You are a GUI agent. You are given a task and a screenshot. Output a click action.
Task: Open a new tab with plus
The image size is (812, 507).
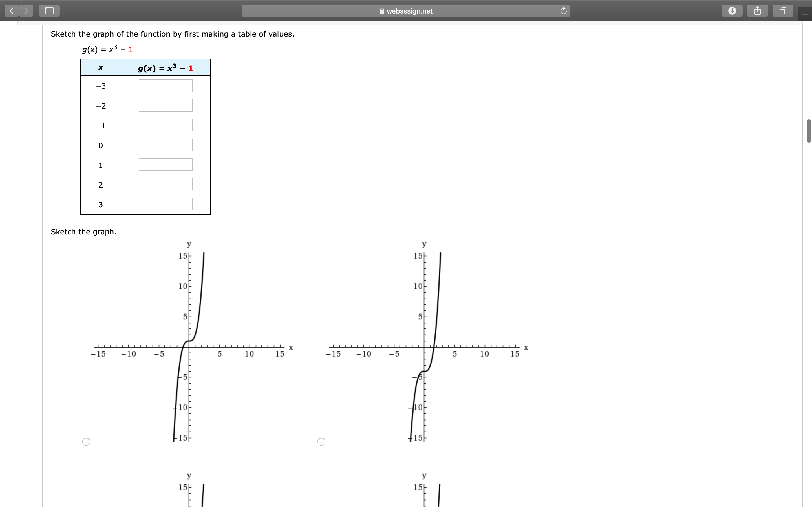point(805,14)
